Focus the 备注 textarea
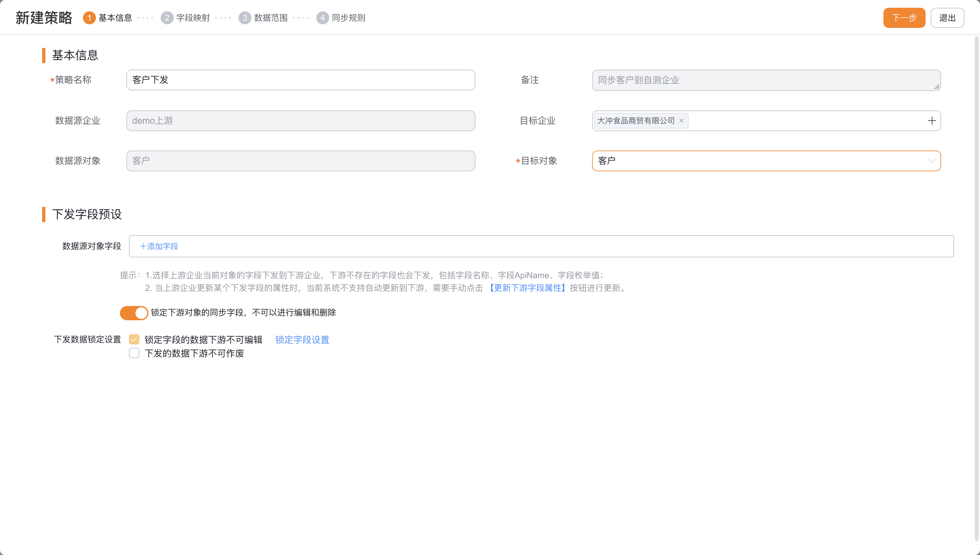Screen dimensions: 980x555 tap(766, 80)
